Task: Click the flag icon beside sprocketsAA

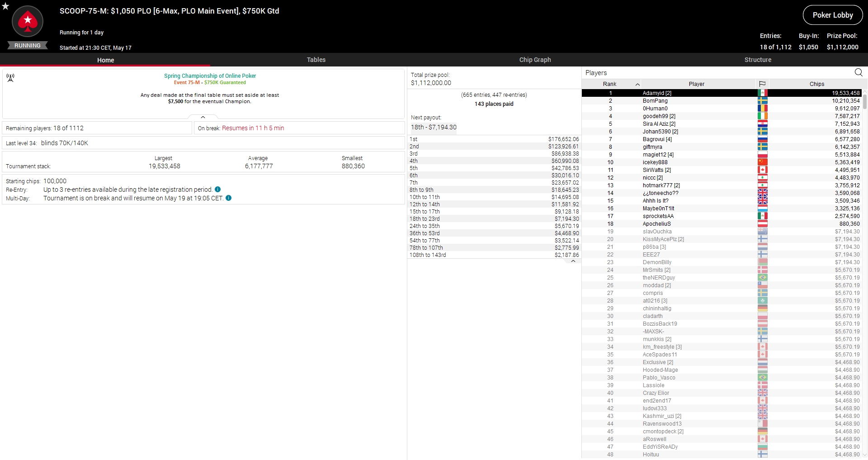Action: pos(763,216)
